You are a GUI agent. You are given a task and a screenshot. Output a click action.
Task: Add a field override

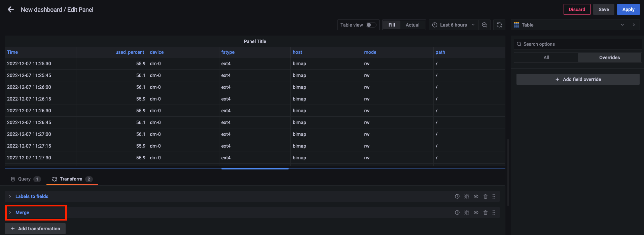click(578, 79)
